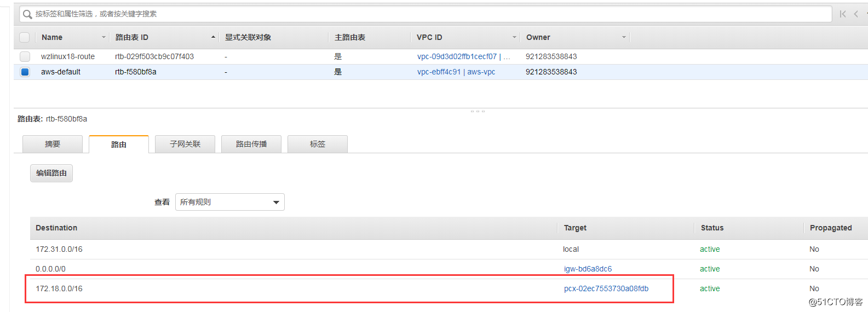Click the local target cell
The height and width of the screenshot is (312, 868).
pos(571,249)
